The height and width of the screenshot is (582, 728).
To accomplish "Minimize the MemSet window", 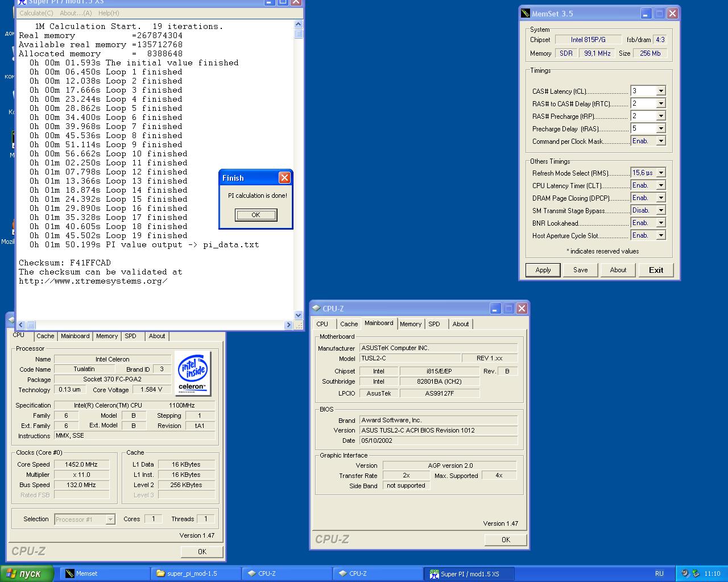I will (x=646, y=14).
